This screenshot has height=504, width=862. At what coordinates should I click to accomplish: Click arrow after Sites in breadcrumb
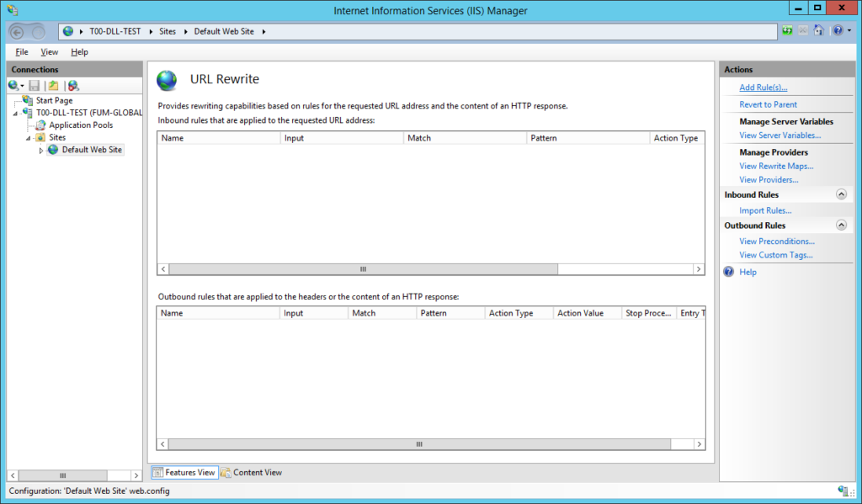coord(185,32)
